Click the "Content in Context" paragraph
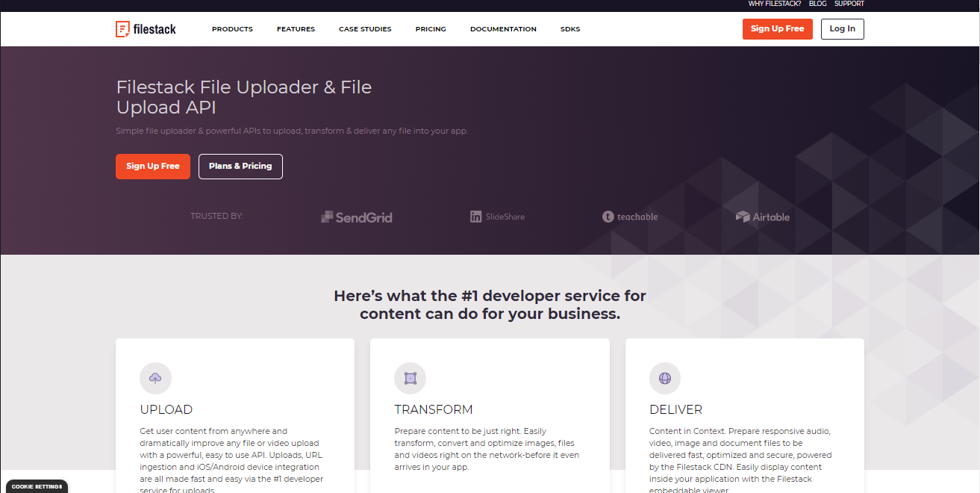Screen dimensions: 980x493 [x=741, y=461]
